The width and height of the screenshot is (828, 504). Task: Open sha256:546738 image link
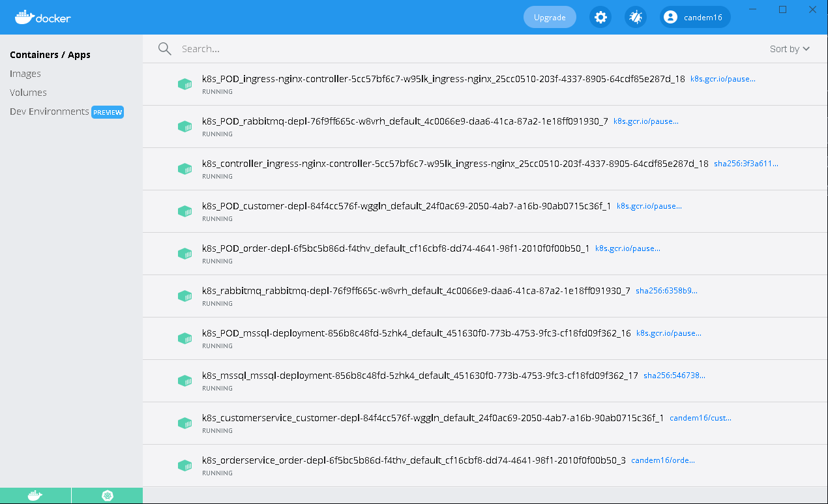pyautogui.click(x=674, y=376)
